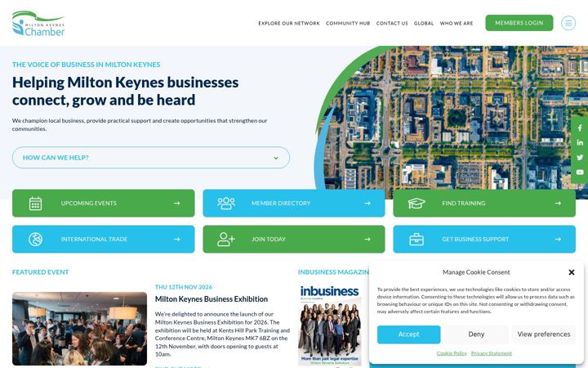Open the Twitter social sidebar icon
Image resolution: width=588 pixels, height=368 pixels.
pyautogui.click(x=580, y=157)
